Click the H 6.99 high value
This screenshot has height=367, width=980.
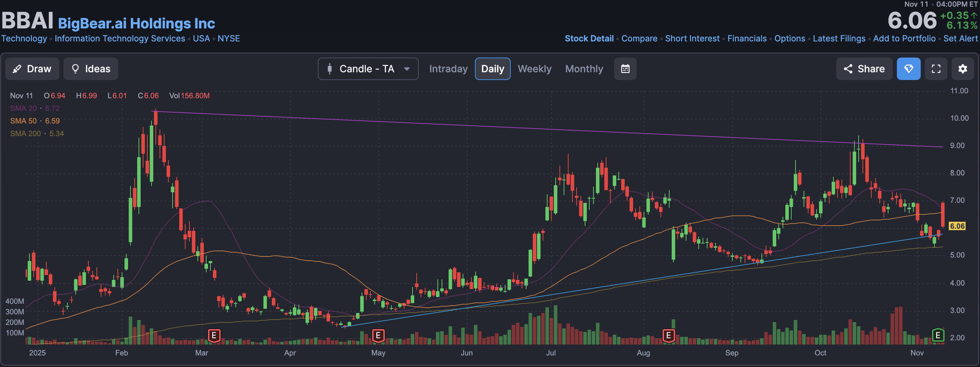[x=86, y=95]
